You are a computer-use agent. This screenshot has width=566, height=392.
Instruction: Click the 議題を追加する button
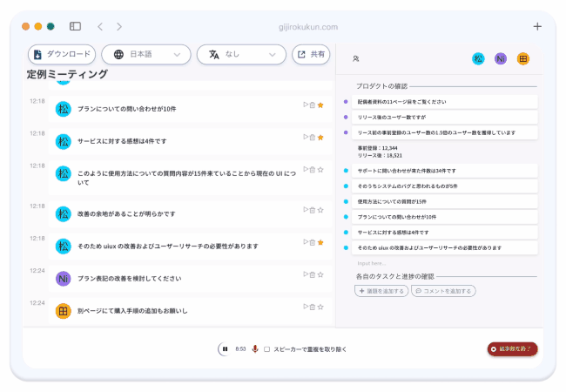coord(381,291)
